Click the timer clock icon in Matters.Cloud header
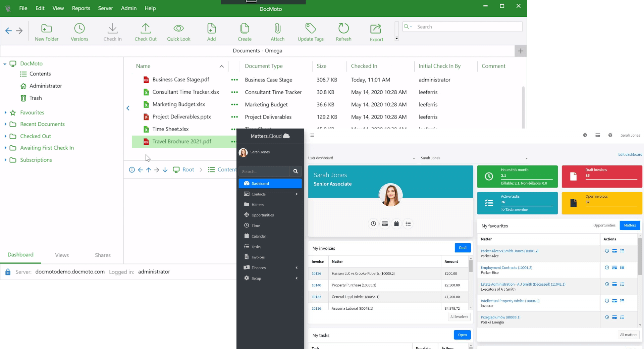 click(585, 135)
